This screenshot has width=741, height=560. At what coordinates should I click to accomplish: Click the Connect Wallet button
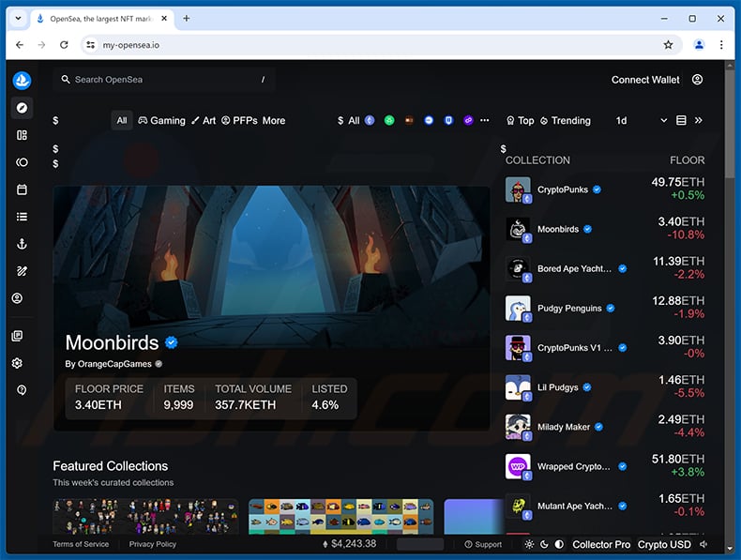pos(645,80)
